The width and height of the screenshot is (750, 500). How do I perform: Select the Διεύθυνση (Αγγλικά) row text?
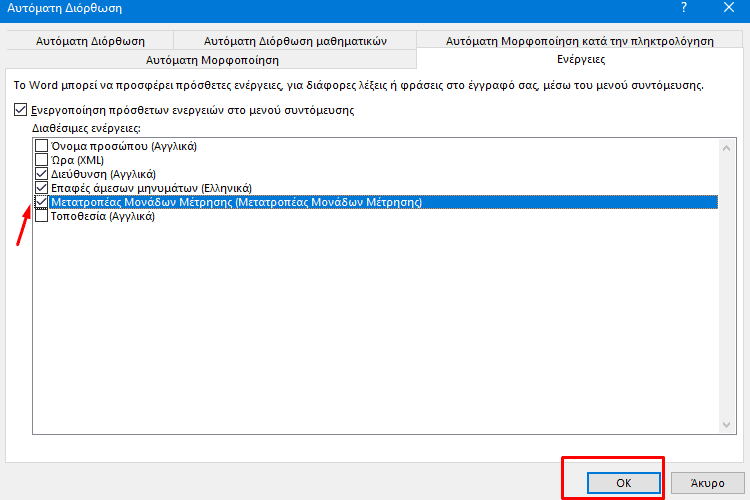point(103,174)
